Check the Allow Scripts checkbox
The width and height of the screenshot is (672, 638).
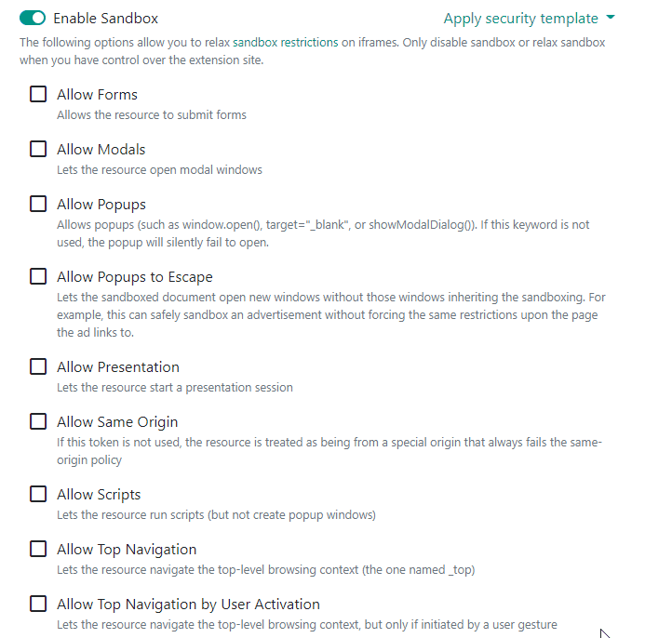38,495
